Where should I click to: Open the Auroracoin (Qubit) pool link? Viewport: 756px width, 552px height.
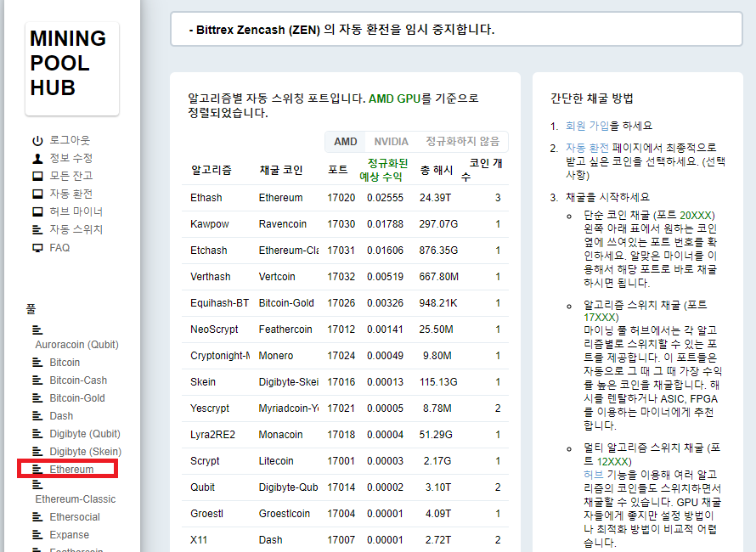(76, 345)
